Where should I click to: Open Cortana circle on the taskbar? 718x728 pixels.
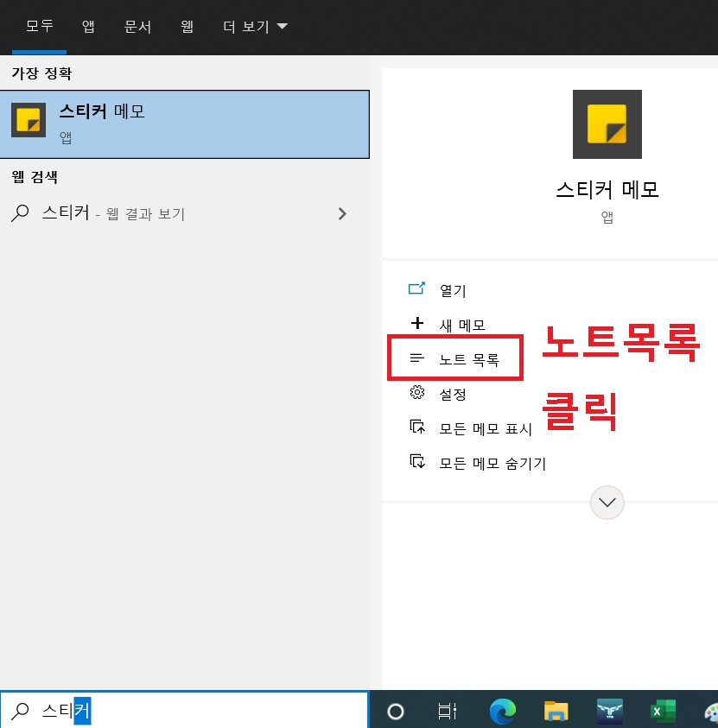click(395, 712)
